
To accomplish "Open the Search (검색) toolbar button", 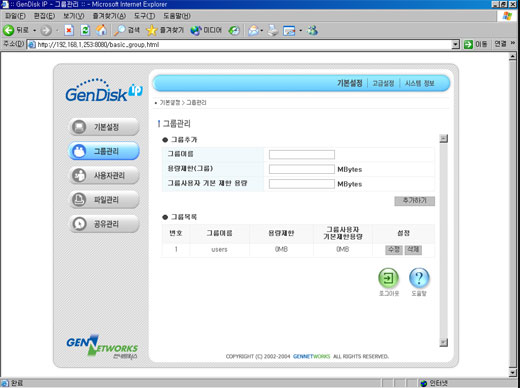I will [x=127, y=30].
